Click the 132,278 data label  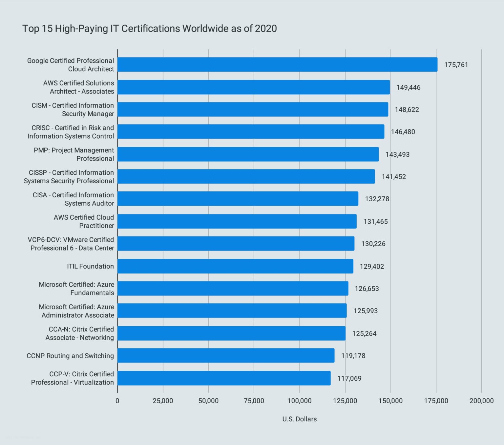pos(377,199)
